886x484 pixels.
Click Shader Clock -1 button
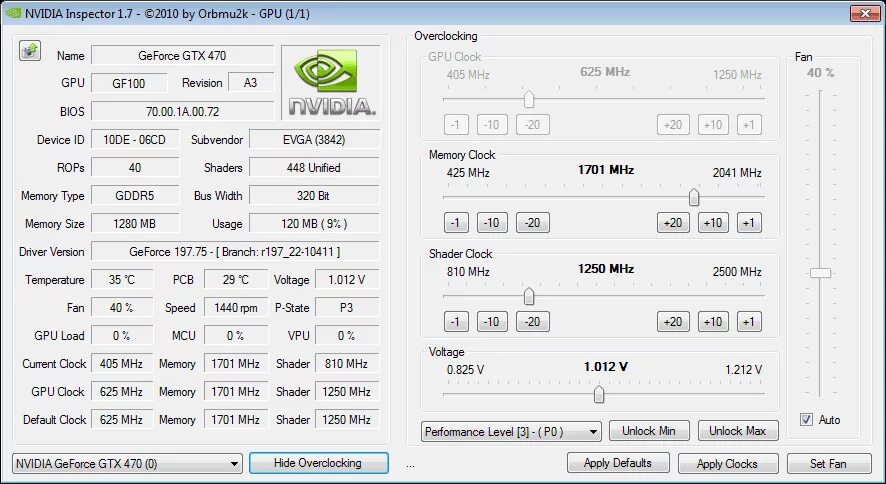point(456,322)
